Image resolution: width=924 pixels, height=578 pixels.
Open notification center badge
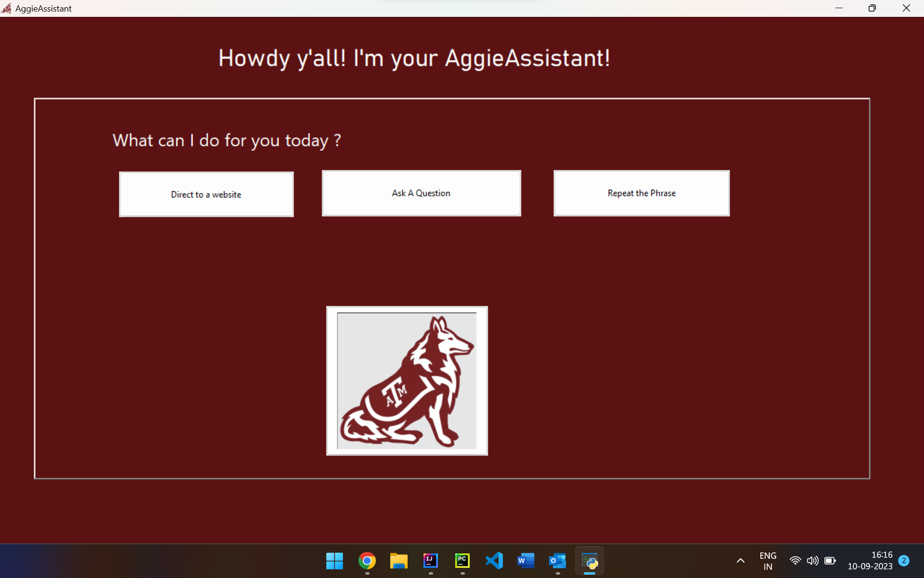click(x=904, y=561)
